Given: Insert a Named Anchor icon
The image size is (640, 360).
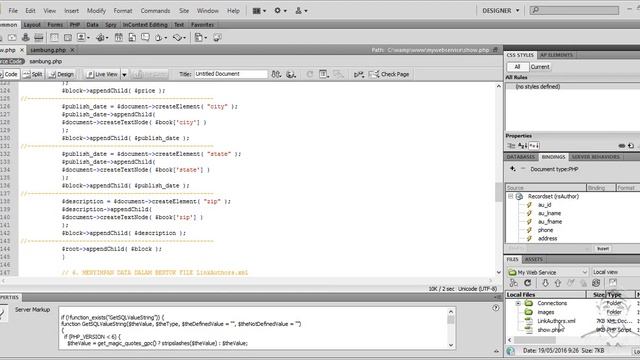Looking at the screenshot, I should (x=25, y=38).
